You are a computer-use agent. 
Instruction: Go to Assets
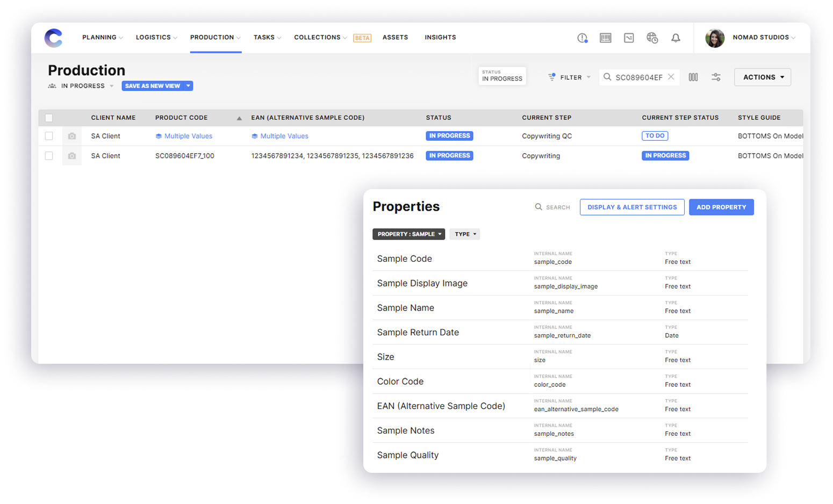pyautogui.click(x=395, y=38)
